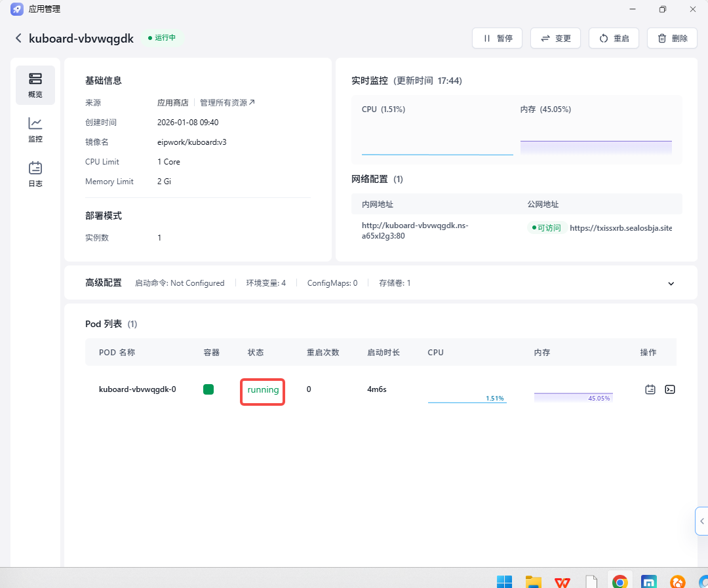Open the blue store-like taskbar app
This screenshot has width=708, height=588.
pos(649,581)
